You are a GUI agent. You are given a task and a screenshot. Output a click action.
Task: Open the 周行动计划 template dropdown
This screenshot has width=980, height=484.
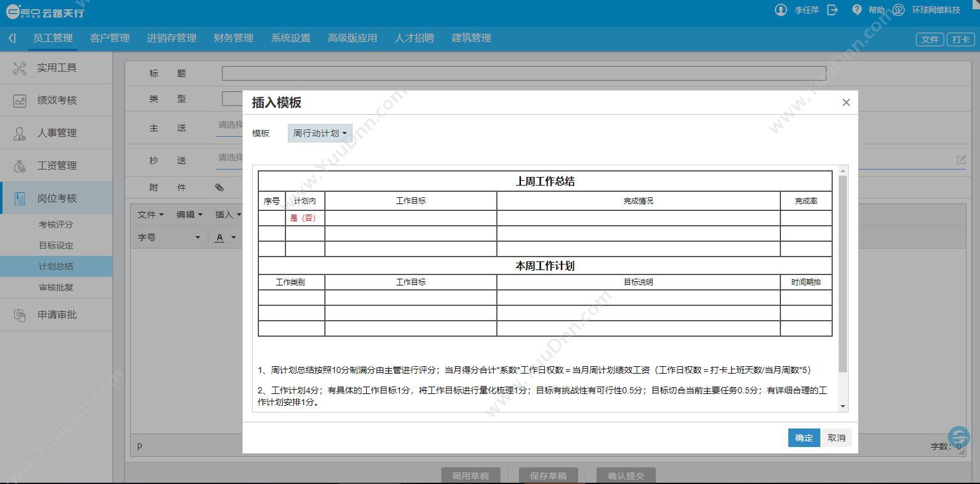coord(320,133)
